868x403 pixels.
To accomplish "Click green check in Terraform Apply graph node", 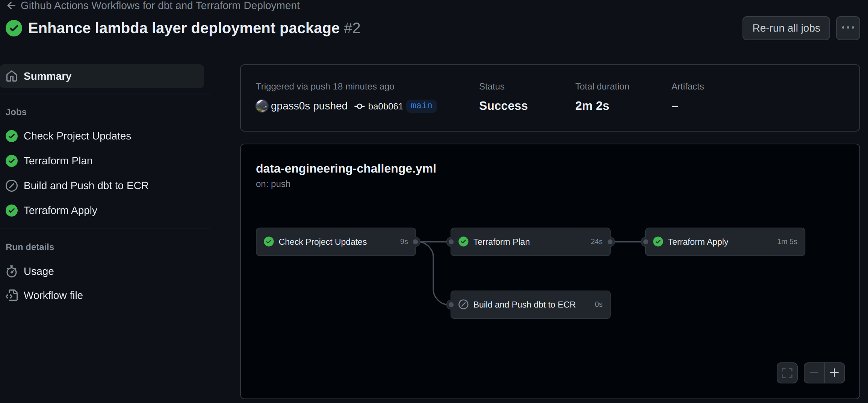I will (658, 242).
